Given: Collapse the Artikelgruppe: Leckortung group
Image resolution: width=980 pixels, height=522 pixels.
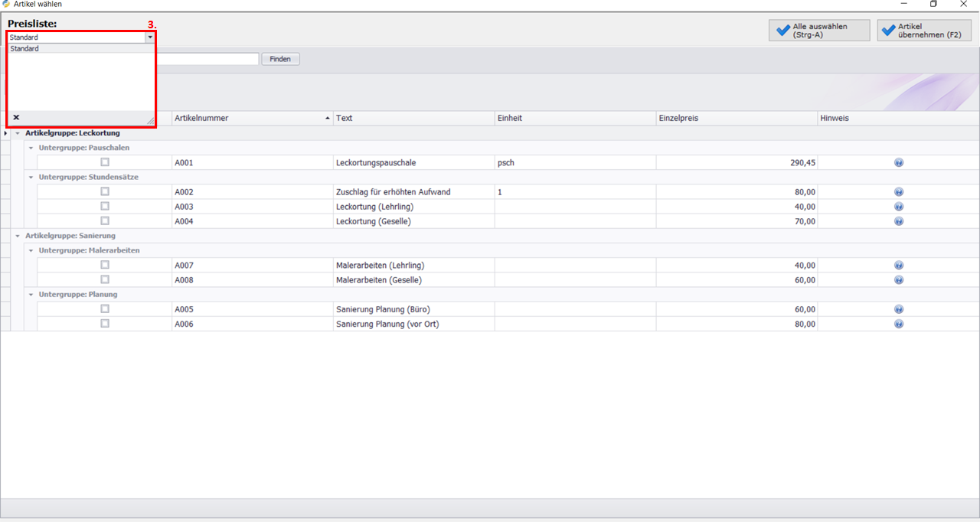Looking at the screenshot, I should pyautogui.click(x=18, y=133).
